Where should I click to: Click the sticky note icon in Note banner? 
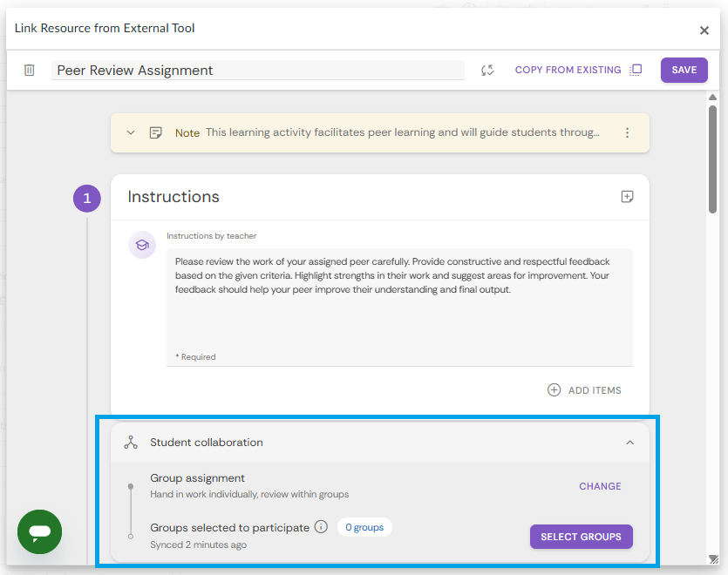[x=156, y=133]
